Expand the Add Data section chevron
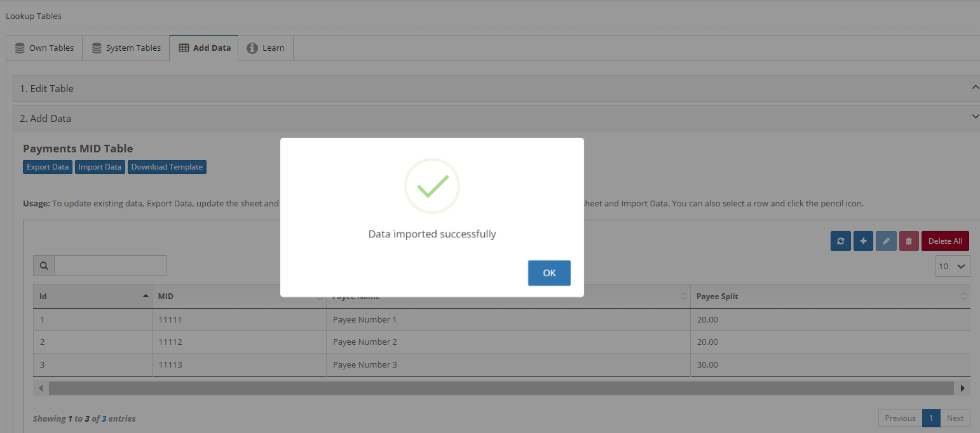Image resolution: width=980 pixels, height=433 pixels. 976,116
